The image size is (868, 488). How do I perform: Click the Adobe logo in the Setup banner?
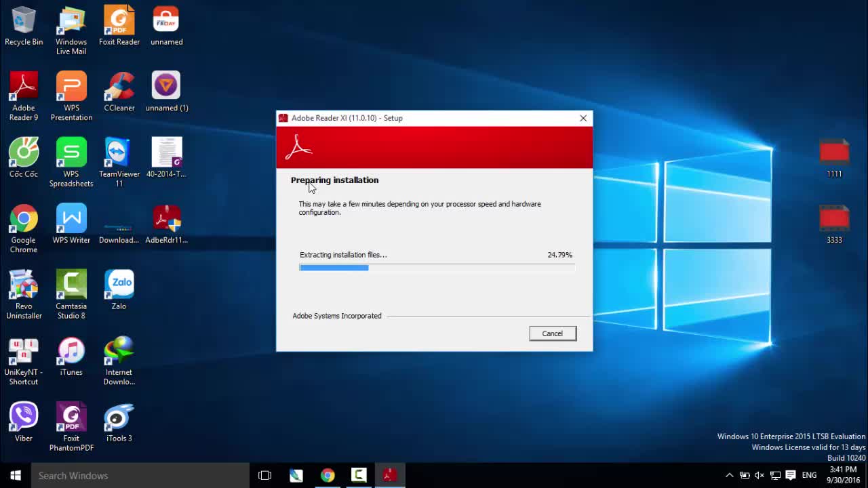(298, 147)
